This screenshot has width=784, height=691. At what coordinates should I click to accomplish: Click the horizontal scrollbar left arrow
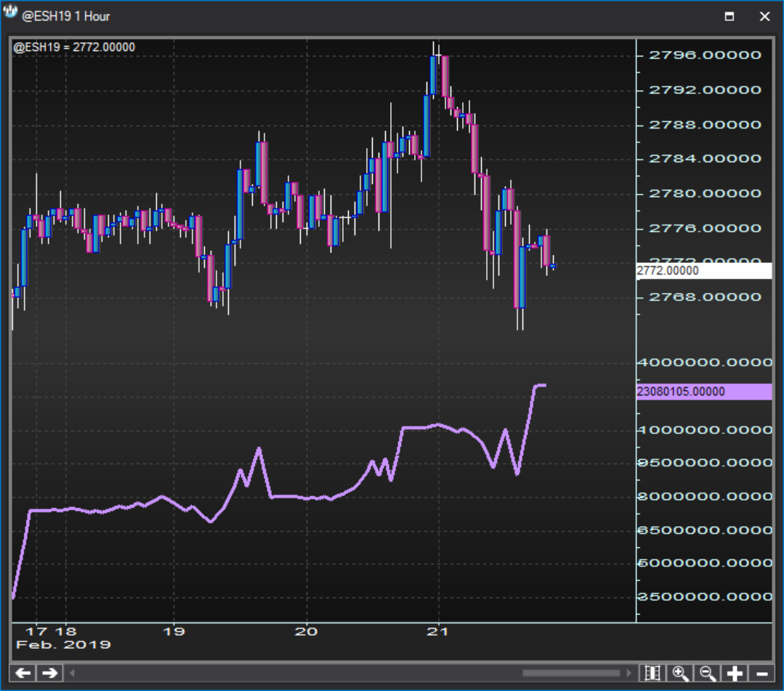point(72,673)
